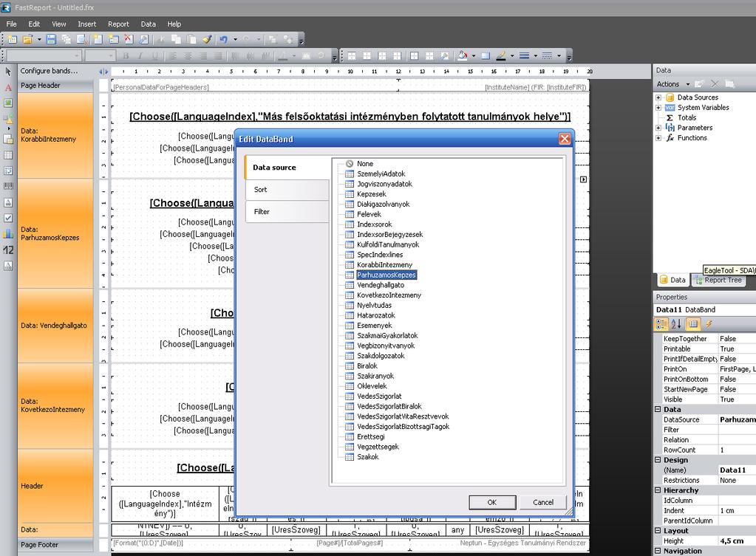756x556 pixels.
Task: Select Nyelvtudas in data source list
Action: coord(374,306)
